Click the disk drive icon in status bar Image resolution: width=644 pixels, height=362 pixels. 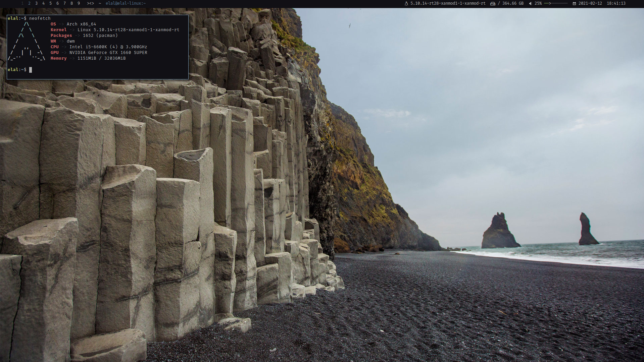click(493, 3)
